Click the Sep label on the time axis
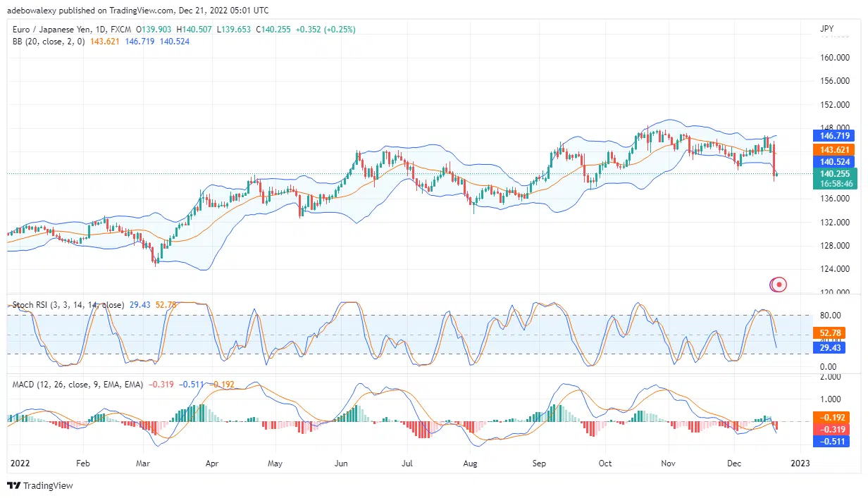Screen dimensions: 868x498 [539, 464]
